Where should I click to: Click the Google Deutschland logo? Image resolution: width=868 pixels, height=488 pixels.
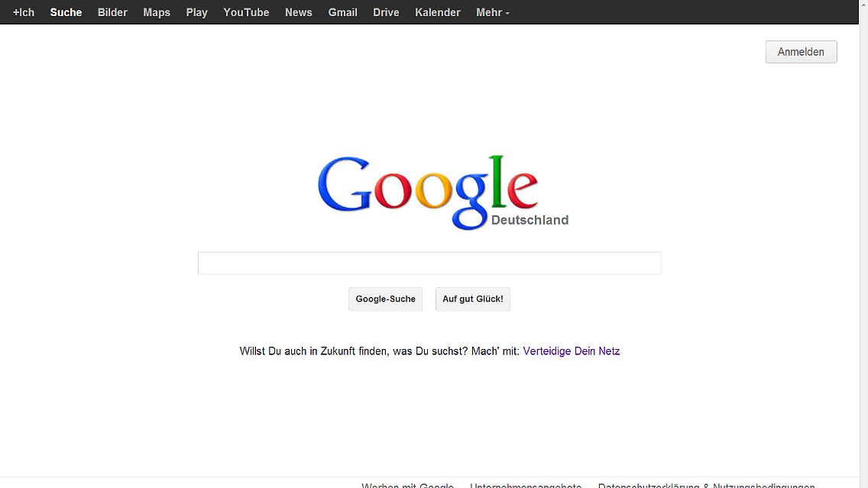443,192
